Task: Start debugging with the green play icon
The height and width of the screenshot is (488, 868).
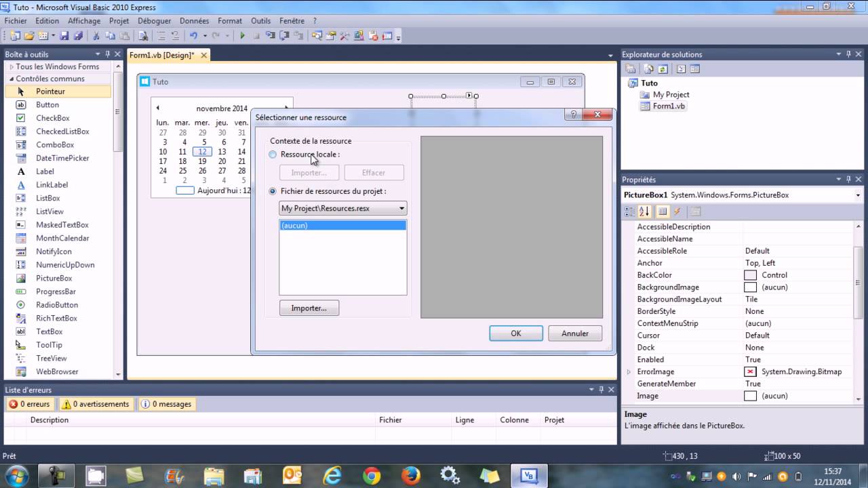Action: [x=242, y=36]
